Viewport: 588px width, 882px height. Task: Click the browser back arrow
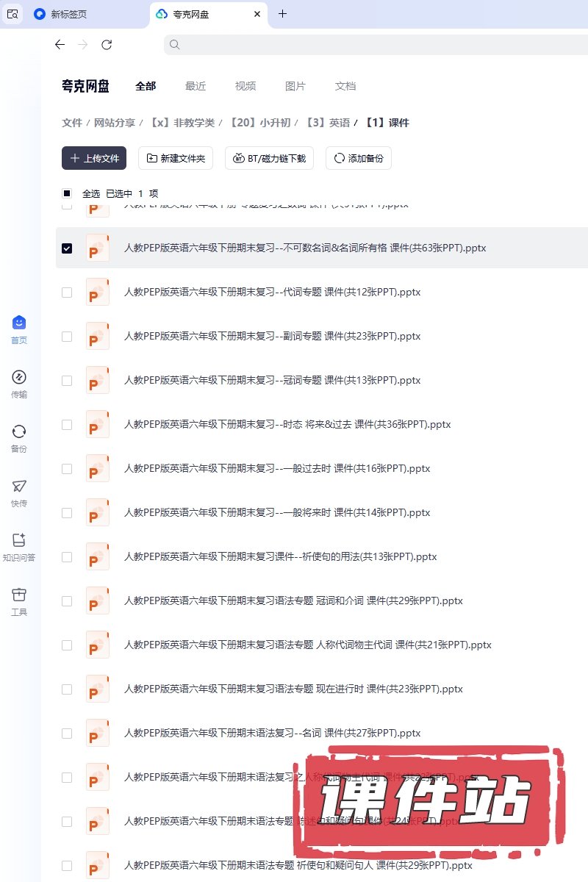point(60,45)
